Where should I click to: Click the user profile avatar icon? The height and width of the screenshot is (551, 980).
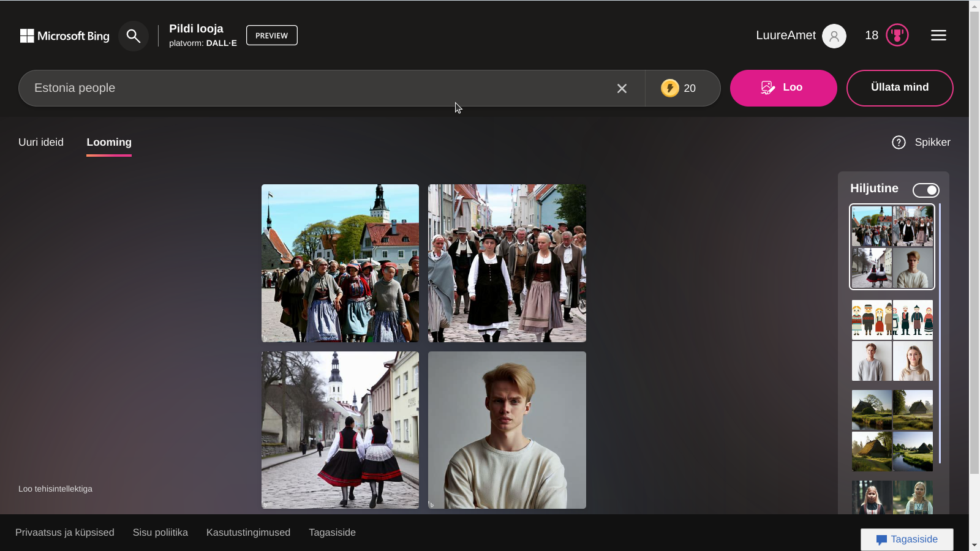pos(834,36)
